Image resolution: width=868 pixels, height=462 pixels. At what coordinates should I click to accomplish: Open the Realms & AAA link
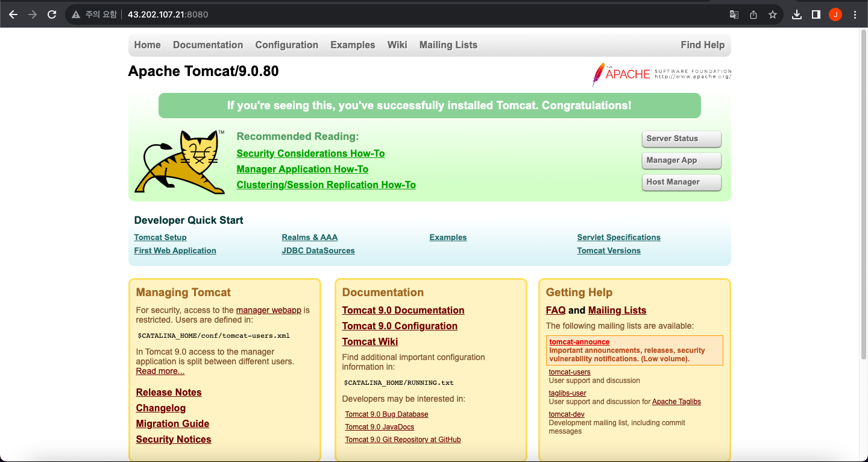point(310,237)
